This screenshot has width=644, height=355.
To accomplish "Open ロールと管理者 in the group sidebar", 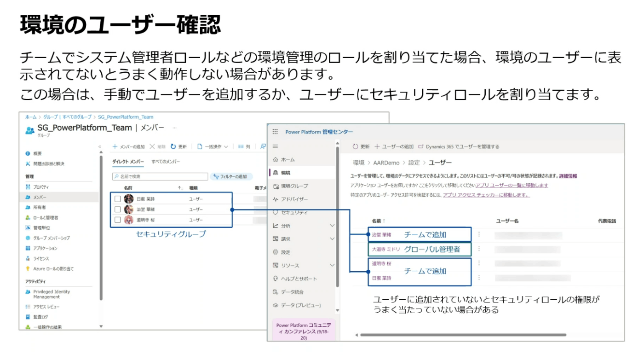I will (41, 217).
